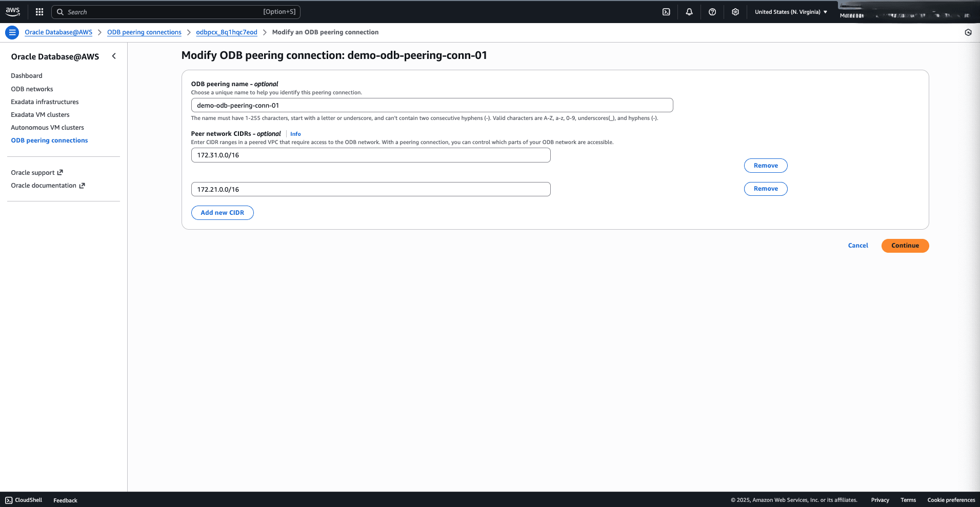Select ODB networks in the sidebar
The image size is (980, 507).
pyautogui.click(x=32, y=89)
